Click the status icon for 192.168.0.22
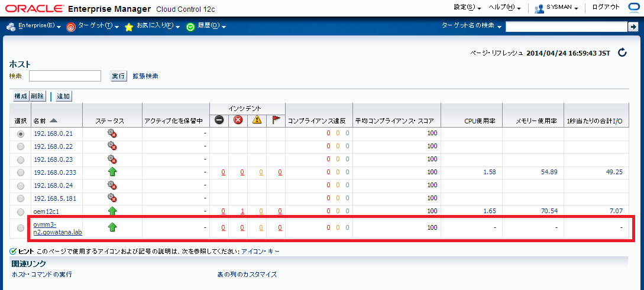 (112, 146)
